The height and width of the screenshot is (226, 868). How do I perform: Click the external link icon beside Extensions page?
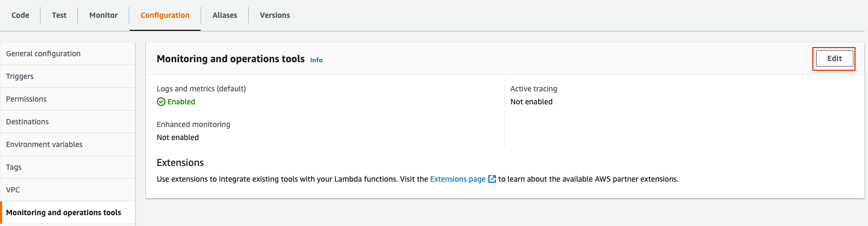pyautogui.click(x=492, y=179)
